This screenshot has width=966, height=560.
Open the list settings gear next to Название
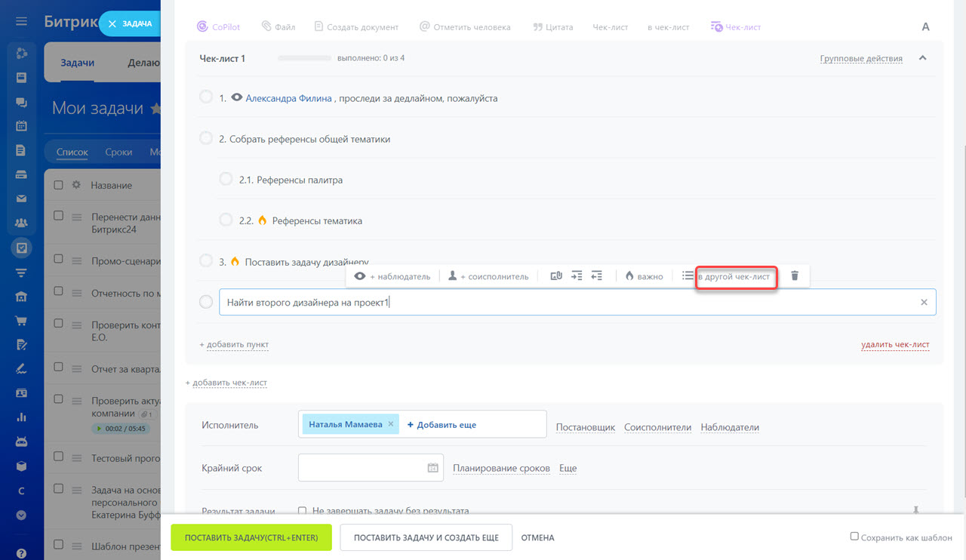point(75,185)
